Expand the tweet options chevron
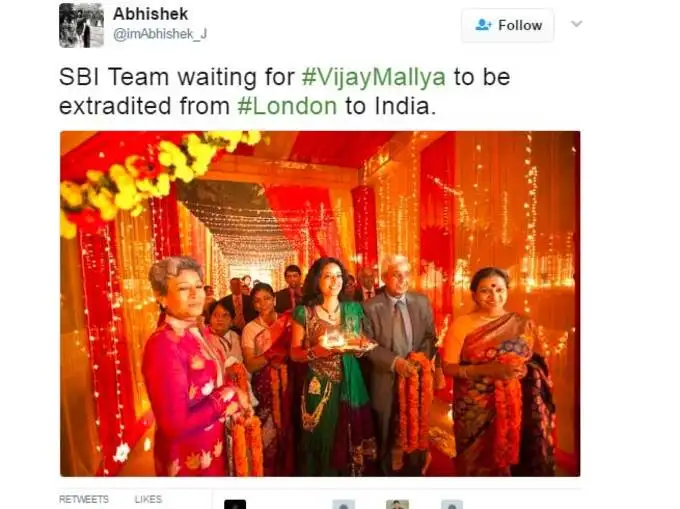This screenshot has width=680, height=509. 576,24
